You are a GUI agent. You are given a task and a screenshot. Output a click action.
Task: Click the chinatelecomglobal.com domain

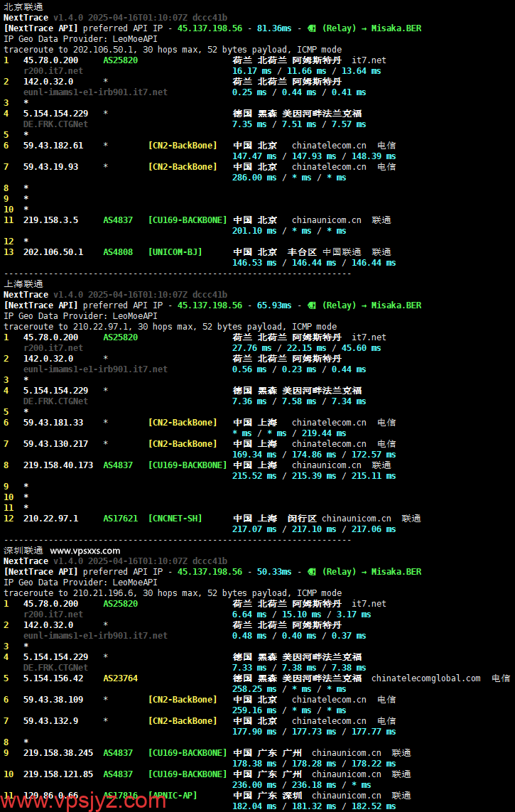[x=426, y=678]
